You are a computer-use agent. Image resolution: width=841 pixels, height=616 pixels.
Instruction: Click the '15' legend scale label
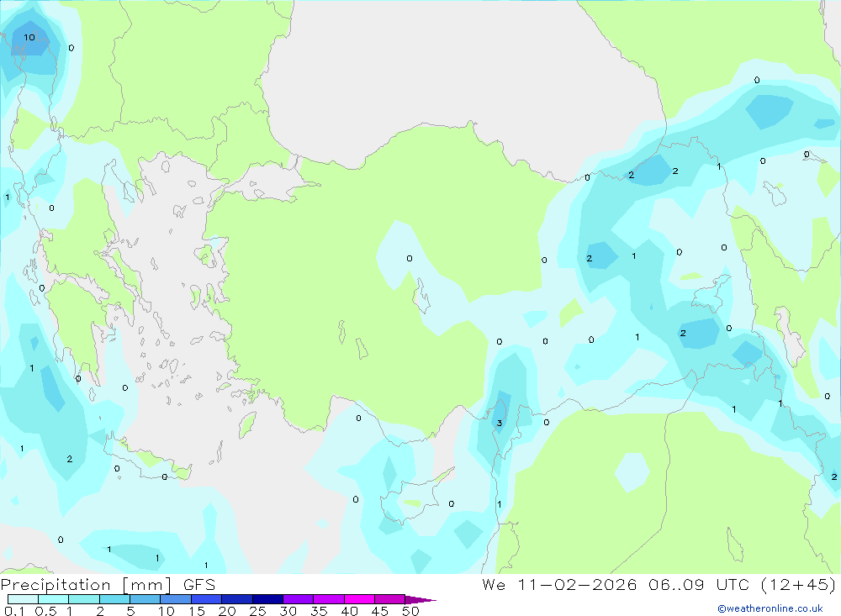coord(197,611)
